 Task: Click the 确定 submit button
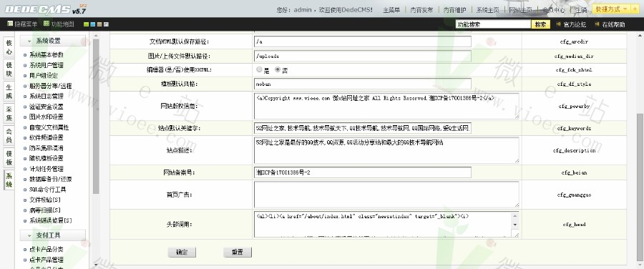(x=182, y=252)
